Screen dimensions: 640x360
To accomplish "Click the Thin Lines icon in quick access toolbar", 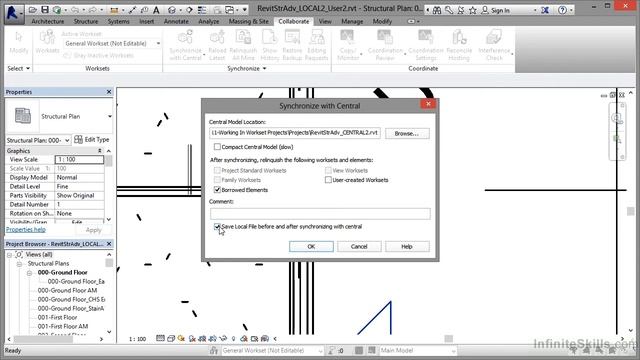I will tap(202, 9).
